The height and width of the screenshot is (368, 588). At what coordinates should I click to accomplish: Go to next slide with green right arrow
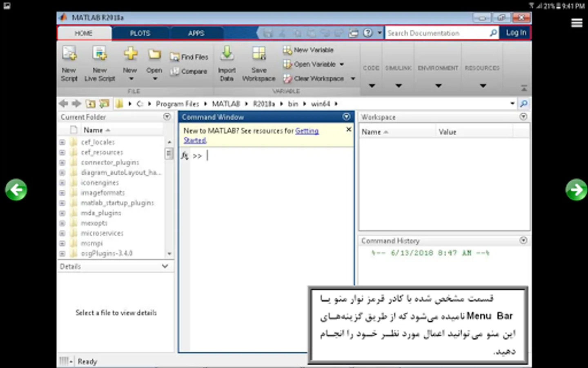[x=577, y=190]
